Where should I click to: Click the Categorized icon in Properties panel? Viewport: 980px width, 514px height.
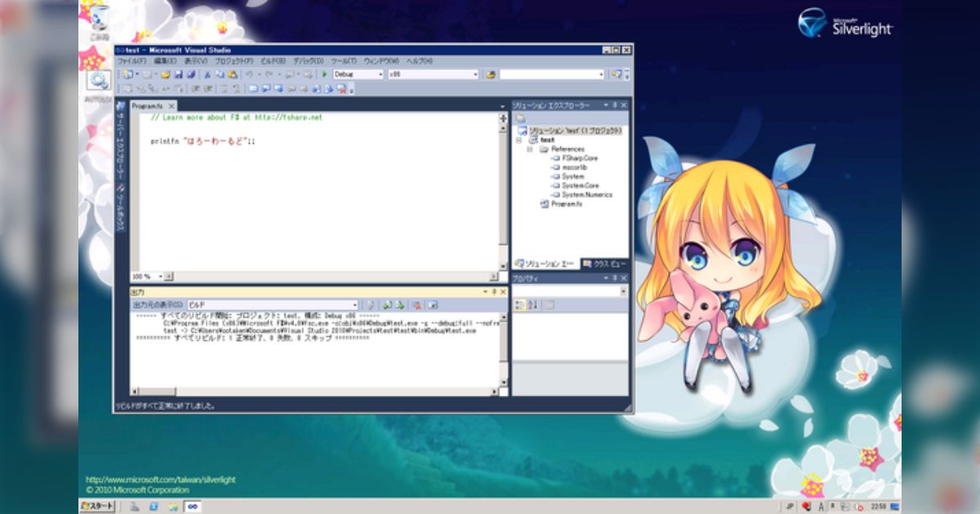coord(519,305)
